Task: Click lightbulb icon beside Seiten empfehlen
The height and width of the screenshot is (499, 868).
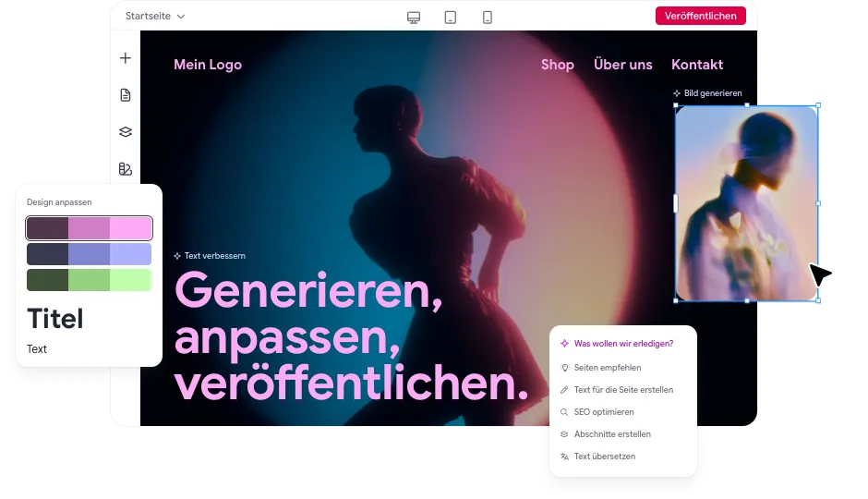Action: (x=564, y=368)
